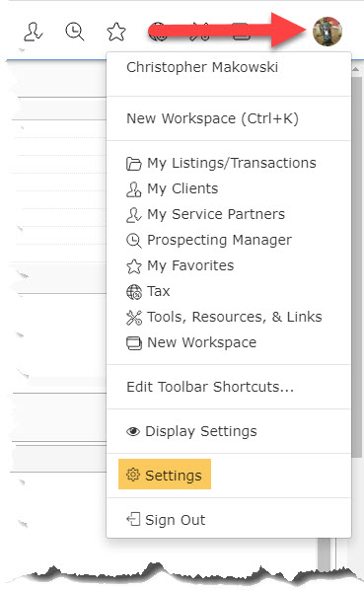This screenshot has width=364, height=590.
Task: Click the favorites star icon in toolbar
Action: 116,32
